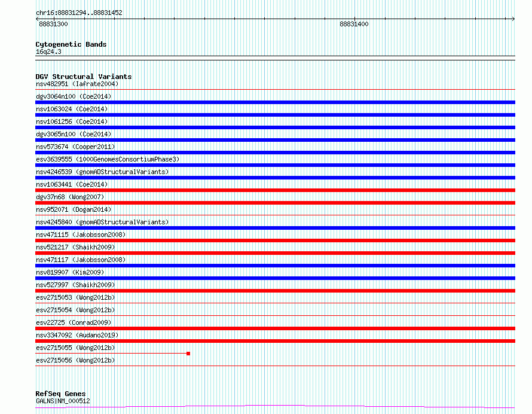Select the dgv3064n100 (Coe2014) variant label
532x414 pixels.
point(74,96)
